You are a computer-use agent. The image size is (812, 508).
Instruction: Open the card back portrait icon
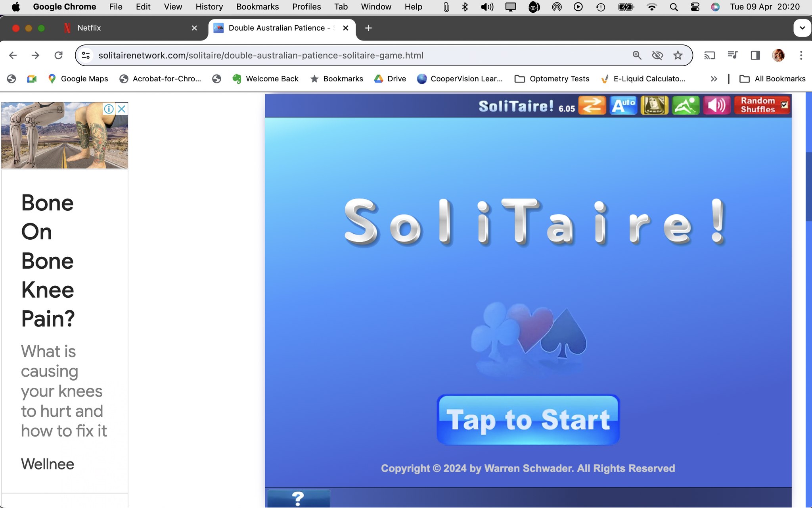click(654, 106)
